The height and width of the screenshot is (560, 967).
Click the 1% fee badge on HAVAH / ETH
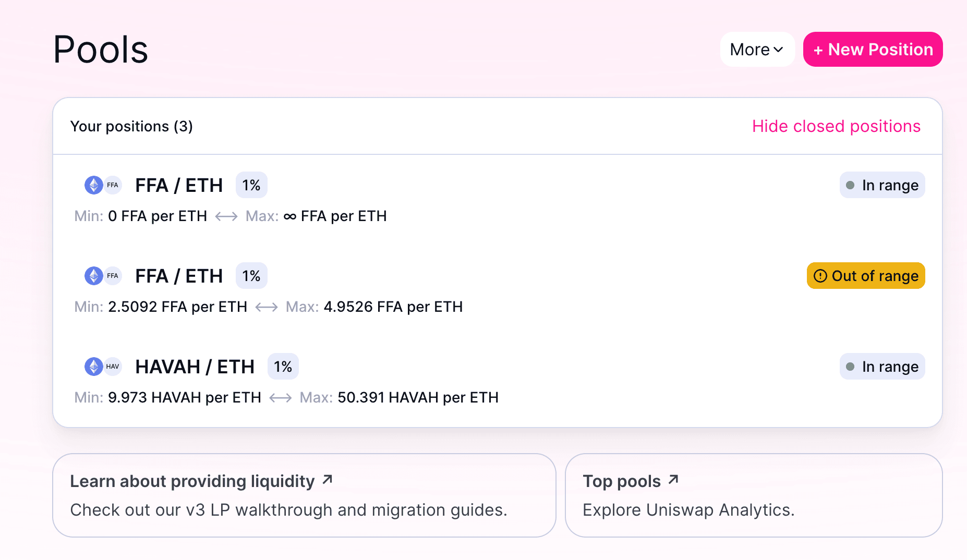[283, 367]
